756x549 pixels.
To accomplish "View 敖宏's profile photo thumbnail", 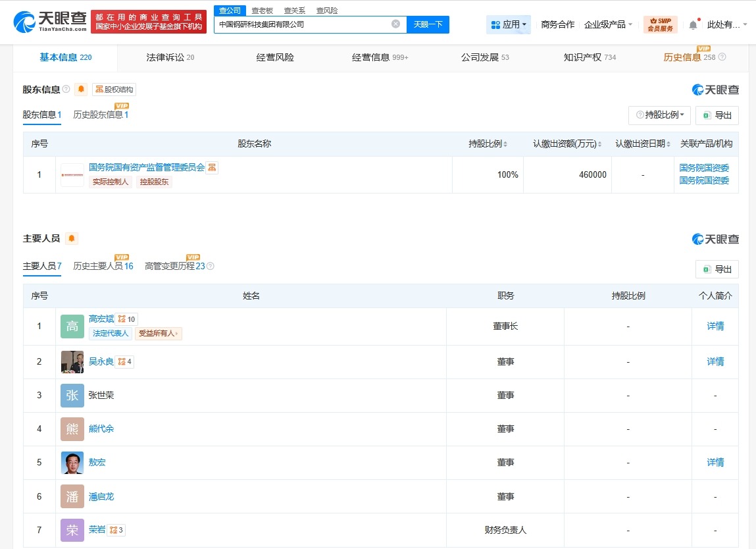I will coord(72,462).
